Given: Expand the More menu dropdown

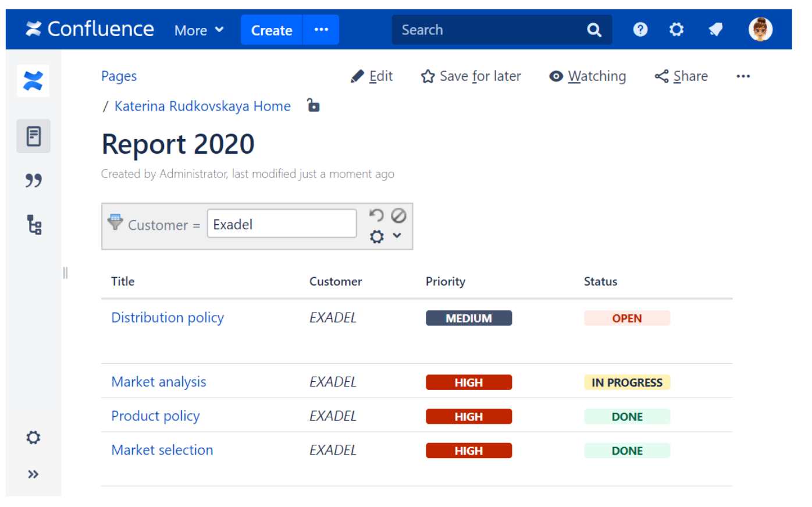Looking at the screenshot, I should click(199, 30).
